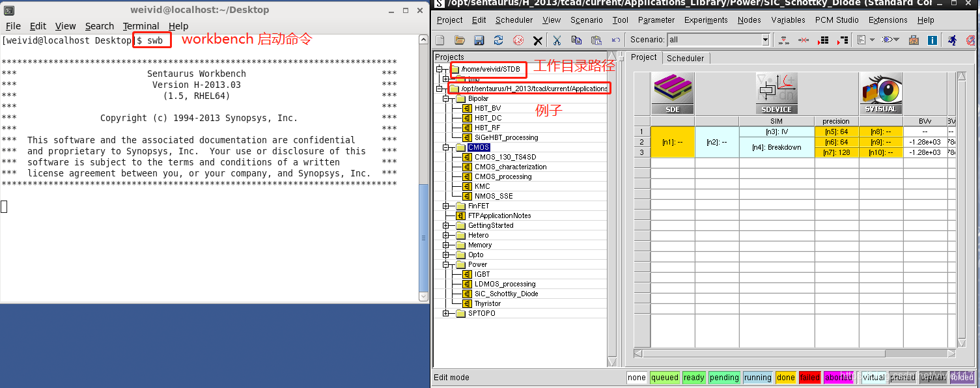Switch to the Scheduler tab
The height and width of the screenshot is (388, 980).
tap(686, 58)
